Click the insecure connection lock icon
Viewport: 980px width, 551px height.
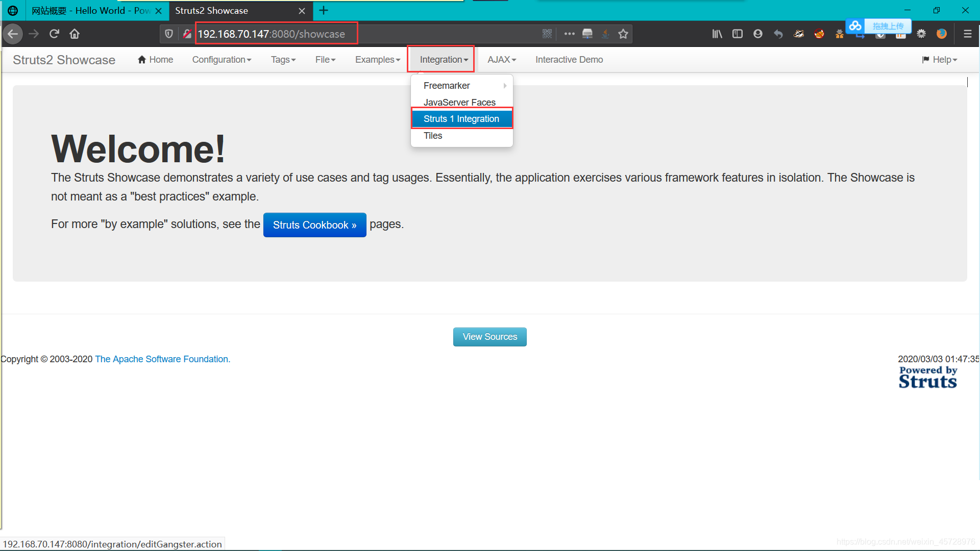[x=187, y=34]
